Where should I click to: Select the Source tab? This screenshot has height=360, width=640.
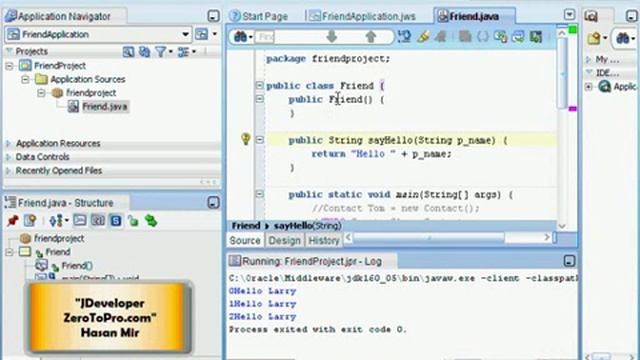tap(245, 240)
